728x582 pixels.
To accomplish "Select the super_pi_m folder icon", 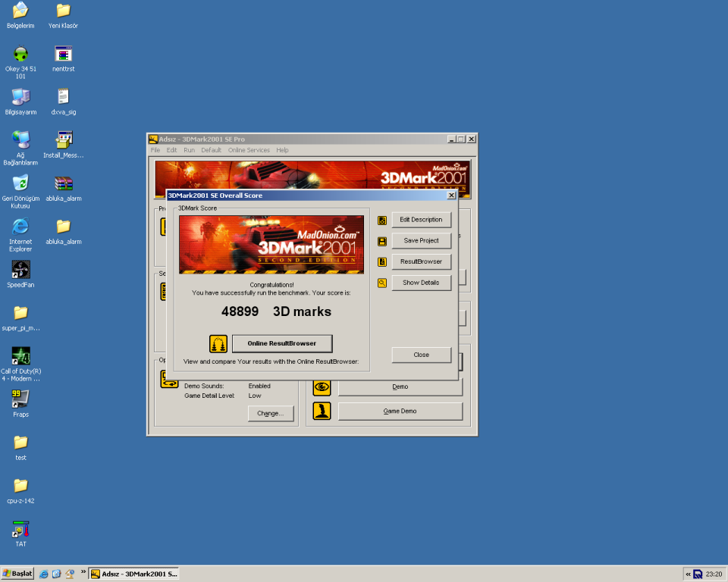I will [20, 312].
